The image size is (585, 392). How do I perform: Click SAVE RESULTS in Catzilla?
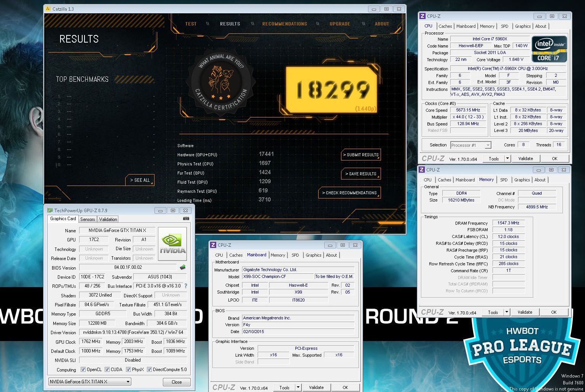(361, 174)
